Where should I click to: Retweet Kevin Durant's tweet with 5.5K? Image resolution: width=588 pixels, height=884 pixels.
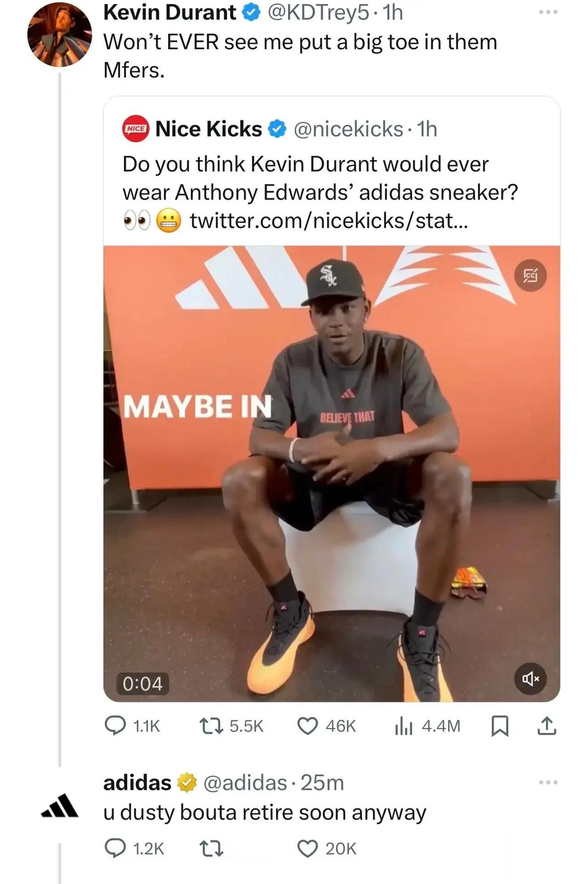tap(211, 726)
